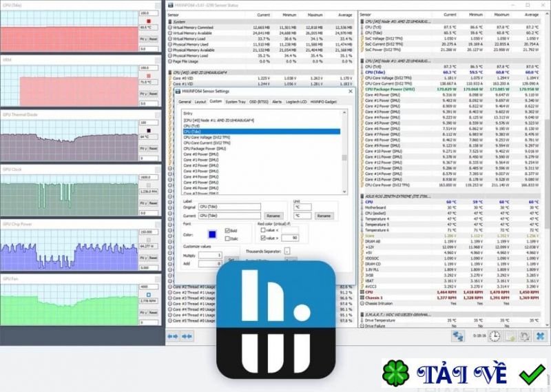The image size is (551, 392).
Task: Click the blue color square in GPU Fan graph
Action: 149,295
